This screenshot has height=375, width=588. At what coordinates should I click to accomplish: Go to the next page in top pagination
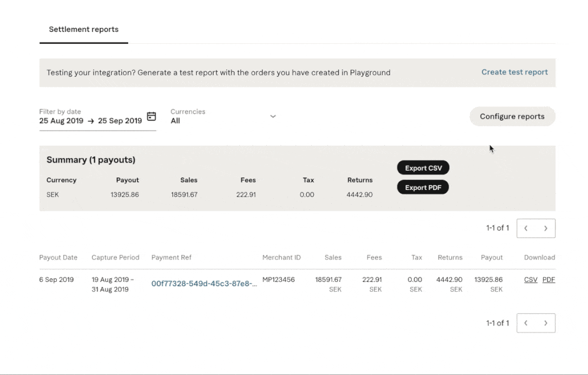coord(546,228)
